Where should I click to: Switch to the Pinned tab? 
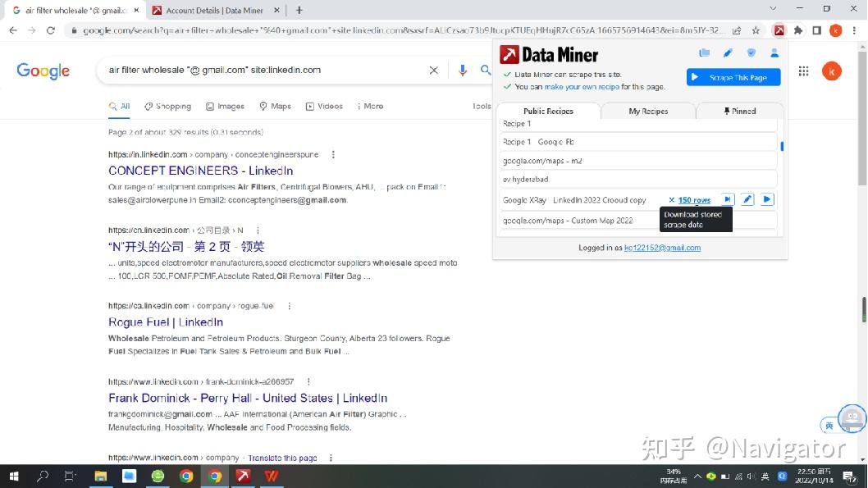tap(739, 112)
